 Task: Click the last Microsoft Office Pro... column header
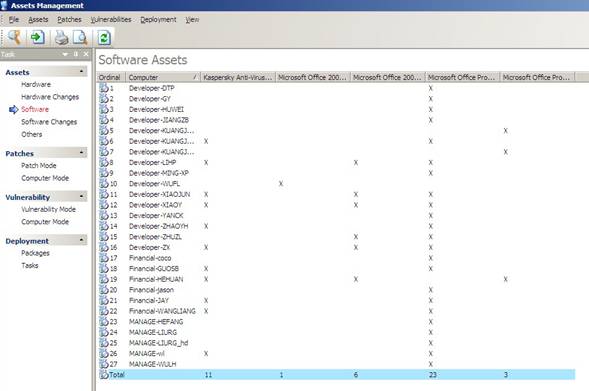[x=538, y=77]
